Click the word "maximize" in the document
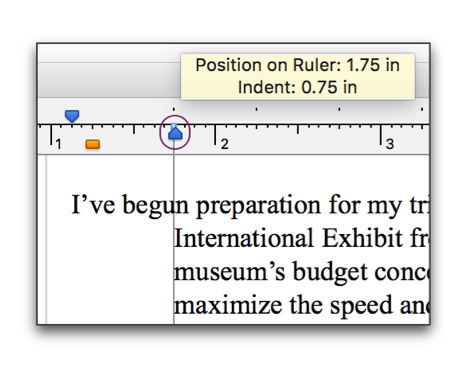Viewport: 465px width, 366px height. coord(228,305)
